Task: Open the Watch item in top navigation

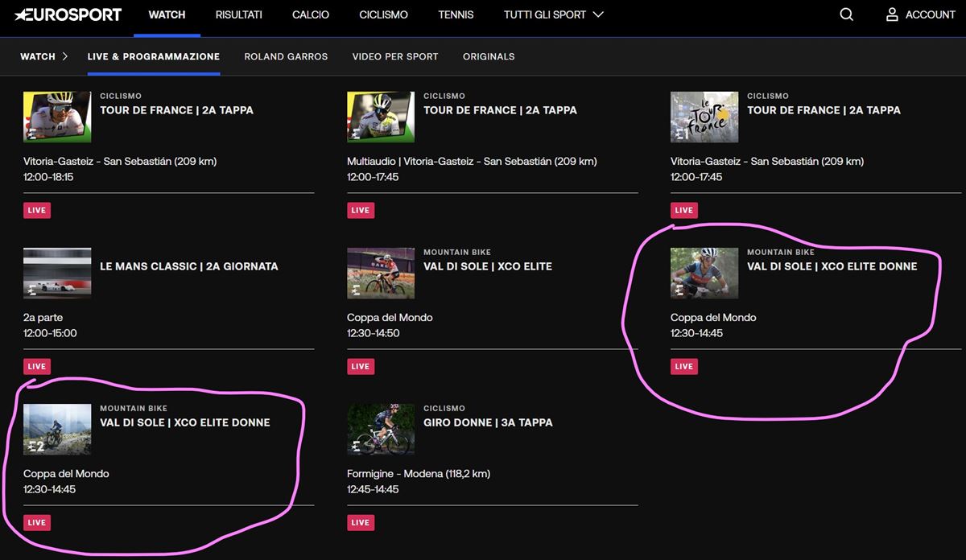Action: [x=167, y=14]
